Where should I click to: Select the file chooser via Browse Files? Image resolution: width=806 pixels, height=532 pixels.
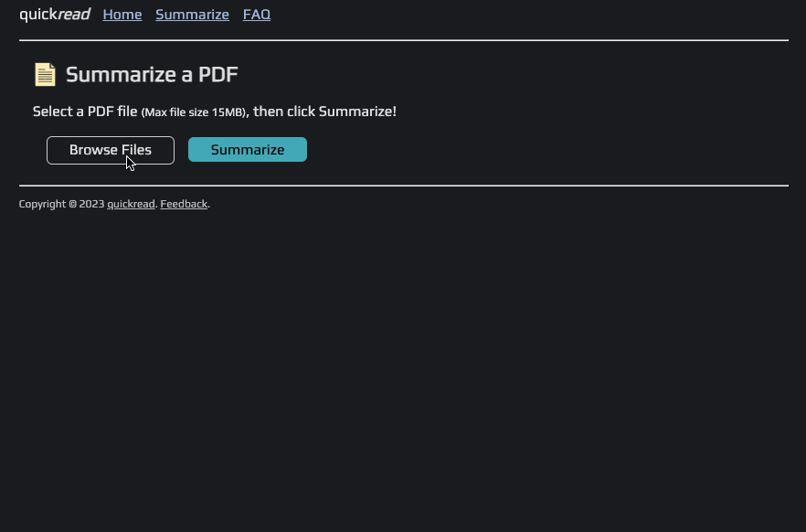click(110, 149)
